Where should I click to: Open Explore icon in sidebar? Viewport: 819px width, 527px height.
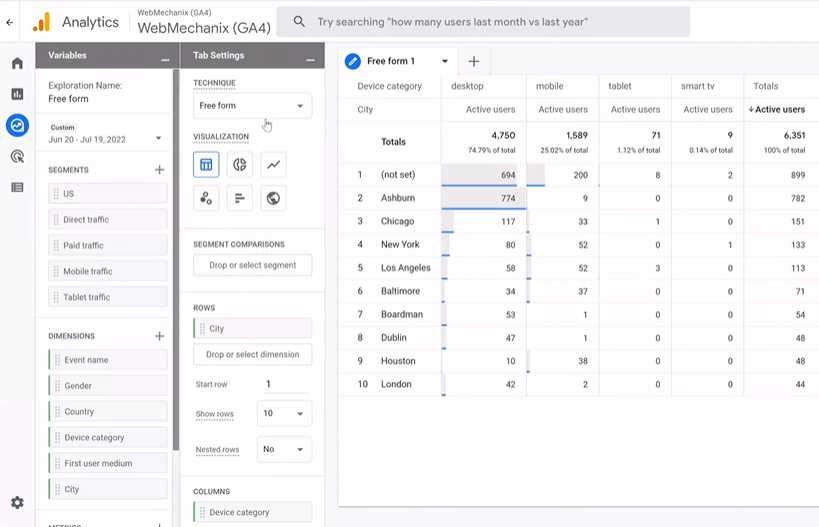(x=17, y=125)
